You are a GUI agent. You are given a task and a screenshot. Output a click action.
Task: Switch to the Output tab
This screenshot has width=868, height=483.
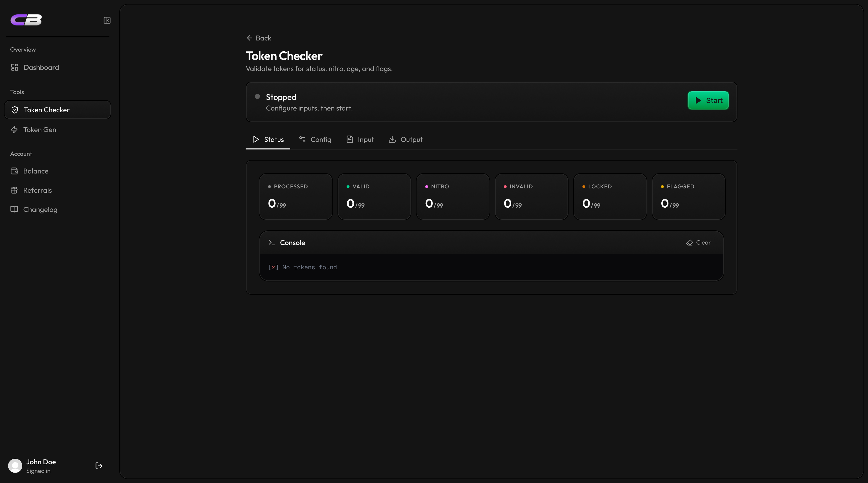click(x=405, y=140)
